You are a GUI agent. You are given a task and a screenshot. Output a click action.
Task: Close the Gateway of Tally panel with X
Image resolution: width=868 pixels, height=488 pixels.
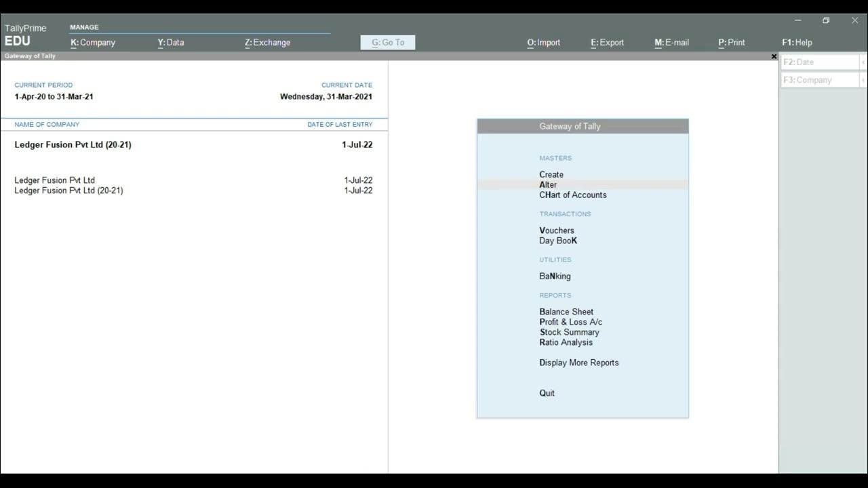774,56
